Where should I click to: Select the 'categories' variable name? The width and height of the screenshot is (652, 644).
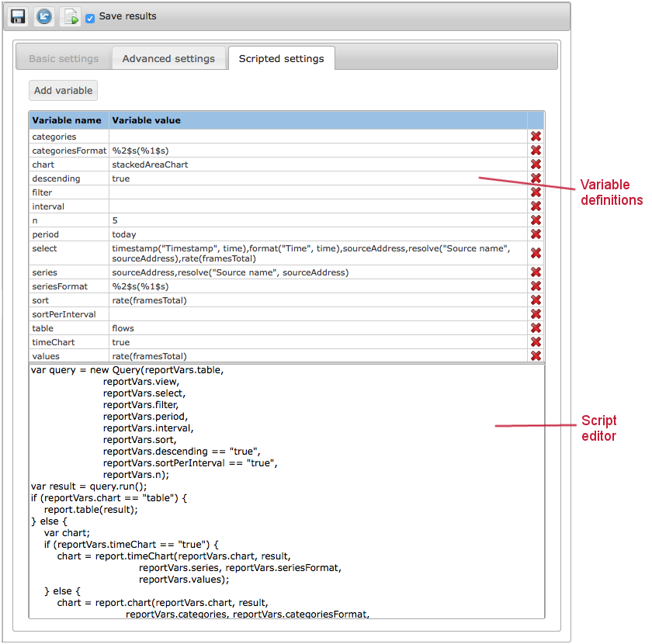(54, 137)
